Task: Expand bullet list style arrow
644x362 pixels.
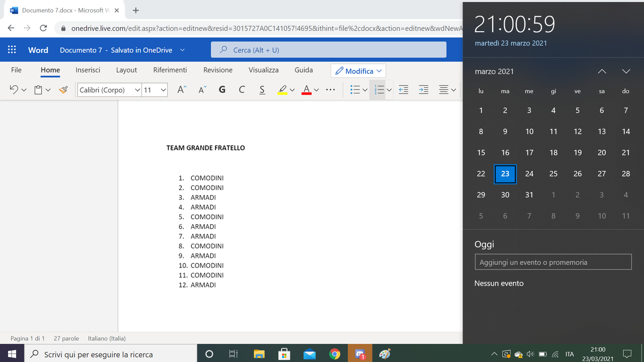Action: (x=365, y=90)
